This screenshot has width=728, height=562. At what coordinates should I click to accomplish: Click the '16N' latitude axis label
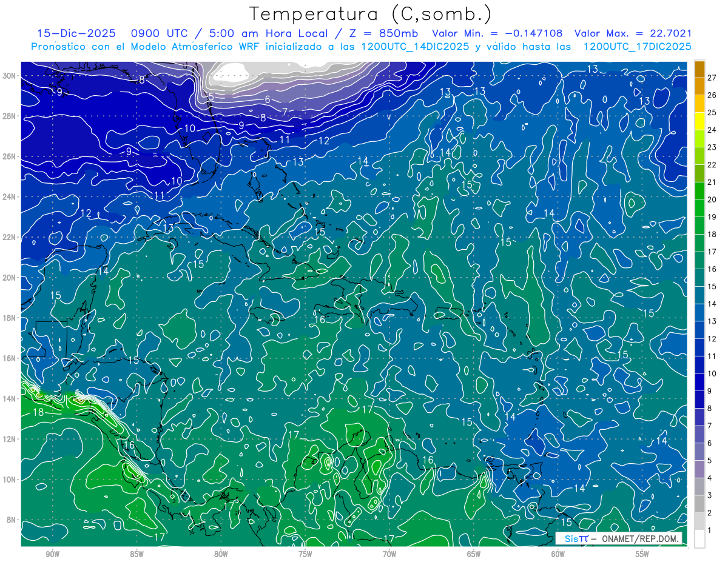point(10,358)
